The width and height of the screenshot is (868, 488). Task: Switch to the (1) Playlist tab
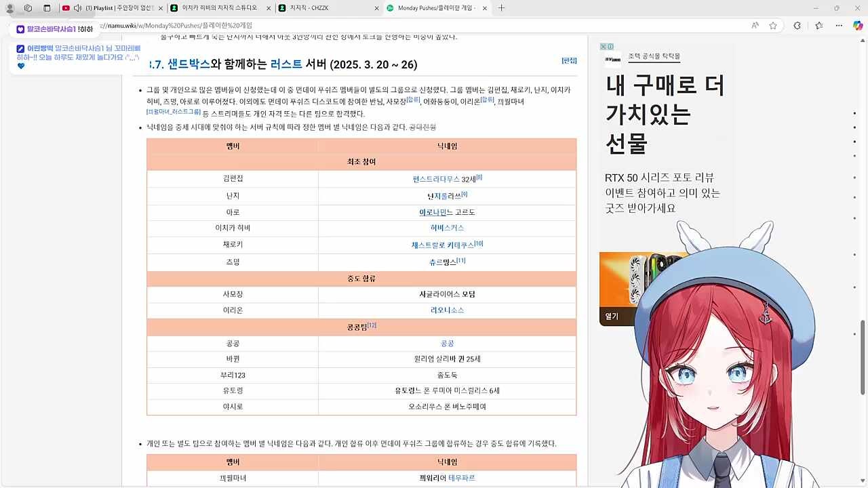coord(113,8)
